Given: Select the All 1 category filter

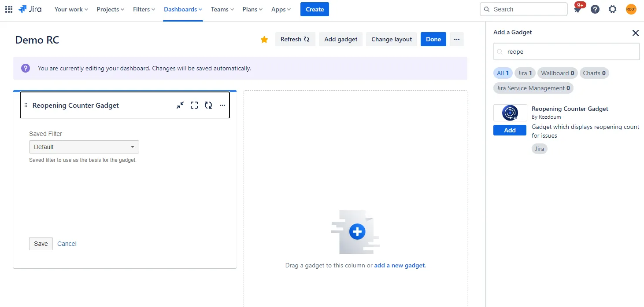Looking at the screenshot, I should 503,73.
